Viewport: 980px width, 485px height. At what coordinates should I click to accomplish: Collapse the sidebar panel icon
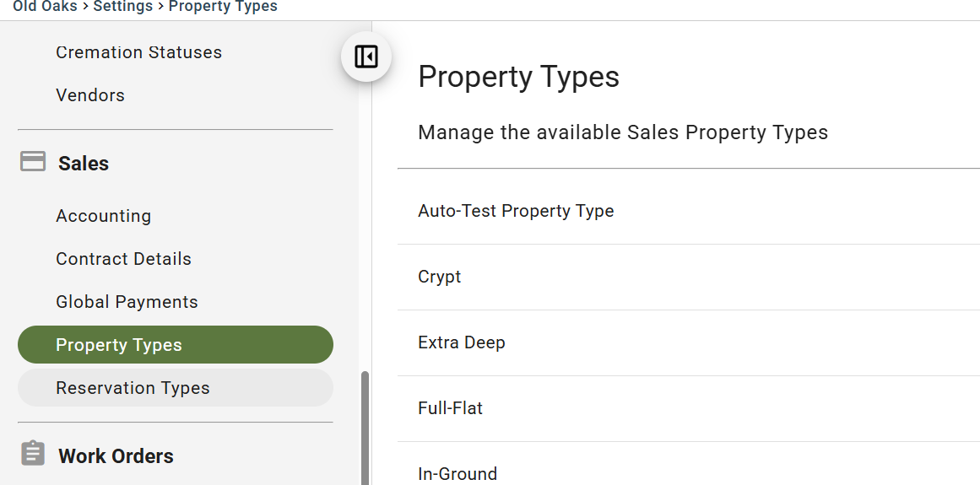[366, 57]
